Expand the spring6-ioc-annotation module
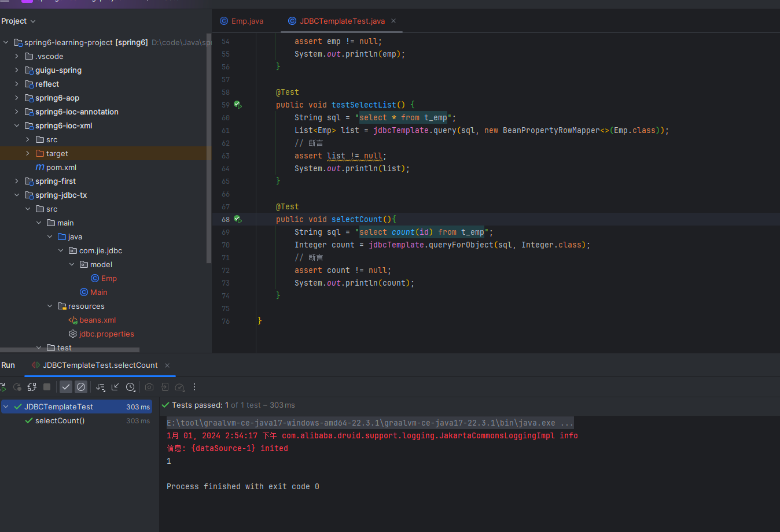The width and height of the screenshot is (780, 532). click(17, 112)
